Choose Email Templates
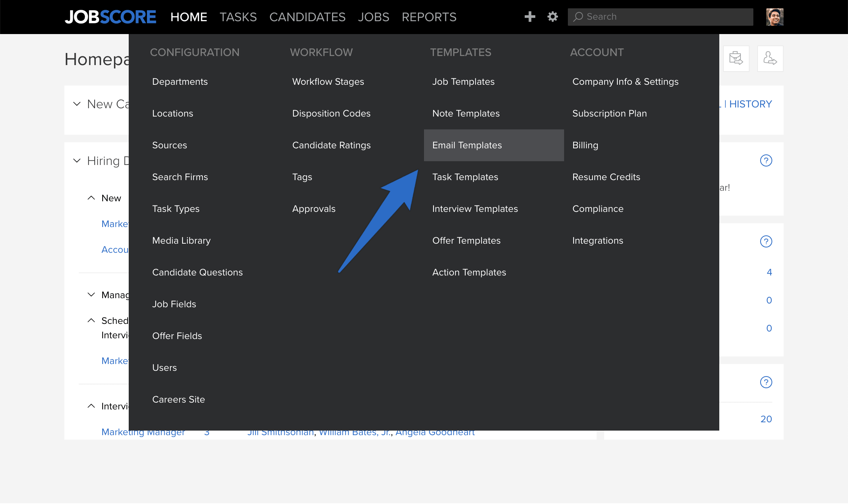This screenshot has height=504, width=848. tap(494, 145)
